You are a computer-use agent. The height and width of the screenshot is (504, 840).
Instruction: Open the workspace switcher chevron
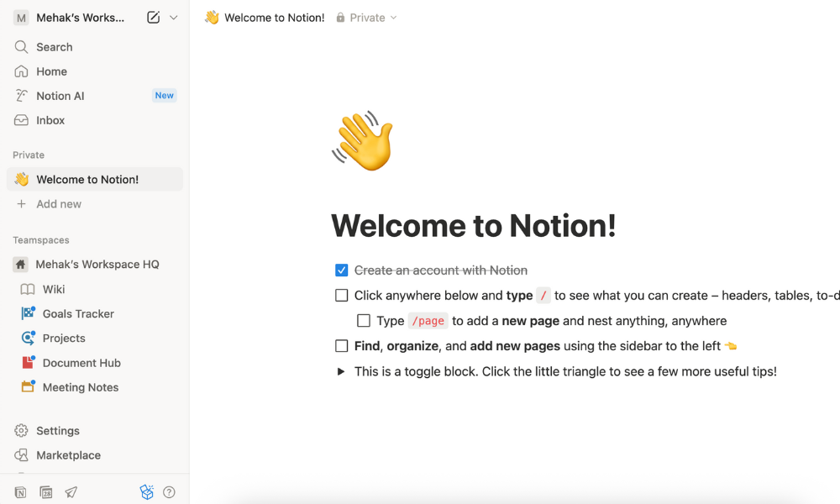(174, 18)
